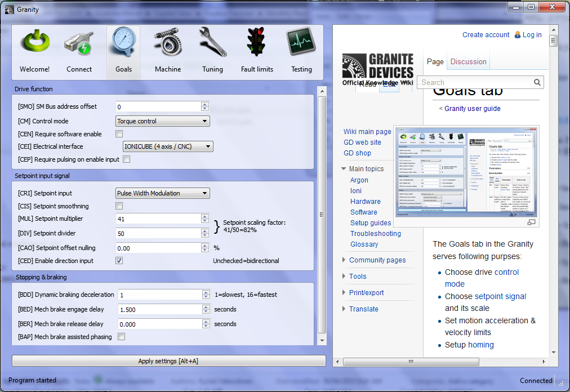Open the Setup guides link
This screenshot has height=392, width=570.
click(371, 223)
